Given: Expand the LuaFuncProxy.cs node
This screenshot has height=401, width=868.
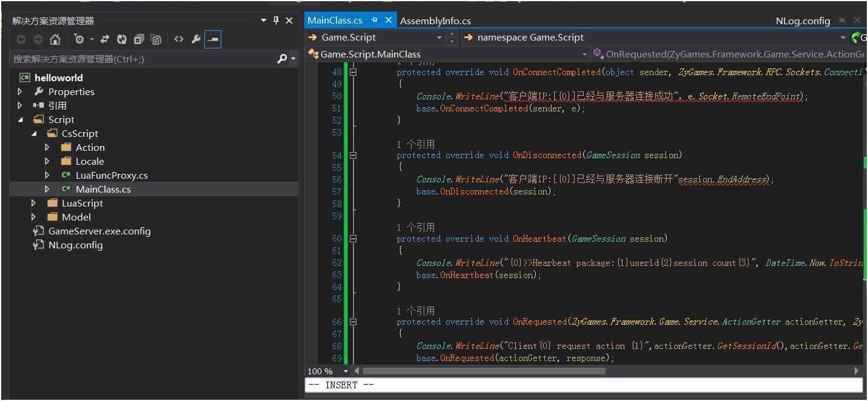Looking at the screenshot, I should tap(47, 175).
